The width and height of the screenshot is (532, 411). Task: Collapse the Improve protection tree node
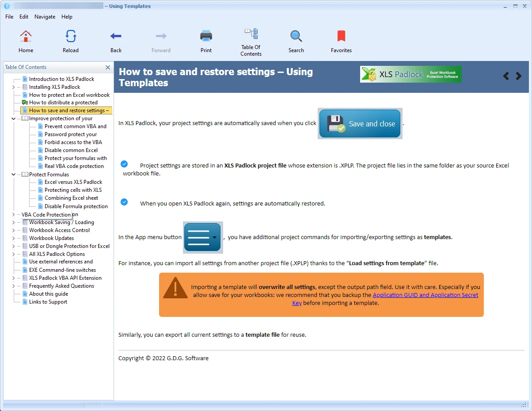(14, 118)
